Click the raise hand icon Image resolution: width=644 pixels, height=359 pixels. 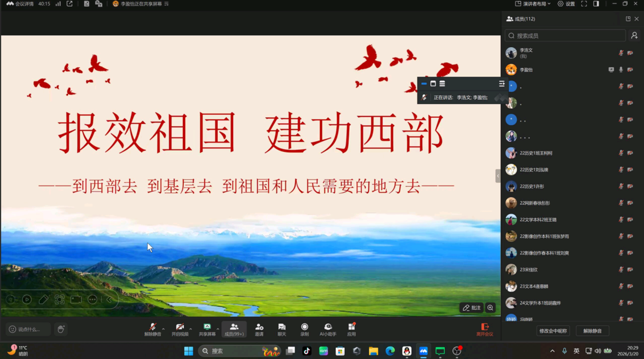(61, 329)
